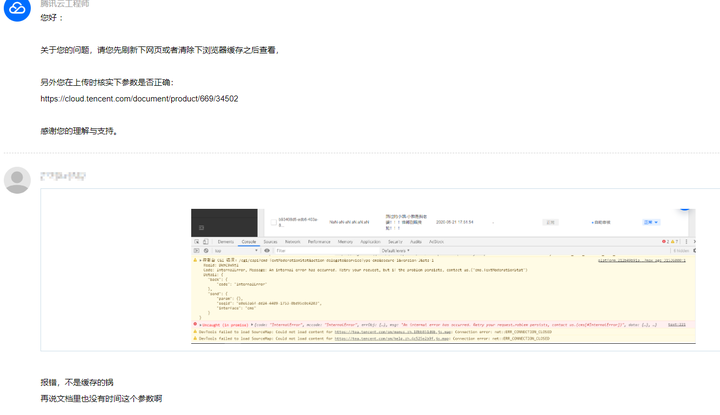Click the line 另外您在上传时核实下参数是否正确
Image resolution: width=720 pixels, height=415 pixels.
tap(107, 83)
